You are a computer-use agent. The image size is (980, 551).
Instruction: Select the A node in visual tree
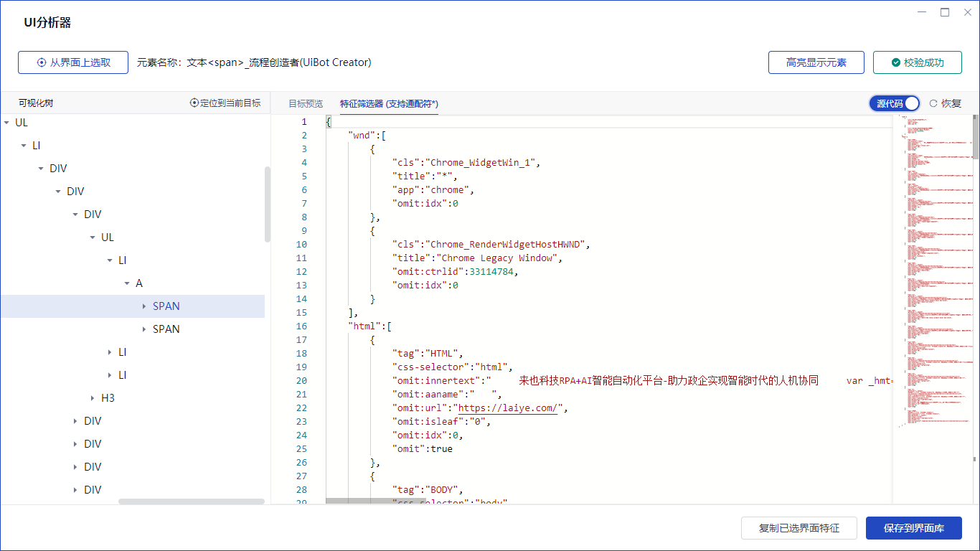(x=139, y=283)
